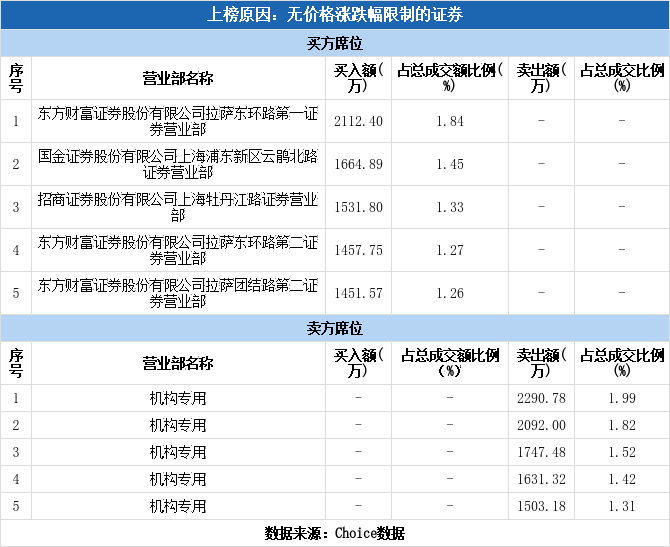Select sell amount 1631.32
The height and width of the screenshot is (547, 670).
pos(541,479)
